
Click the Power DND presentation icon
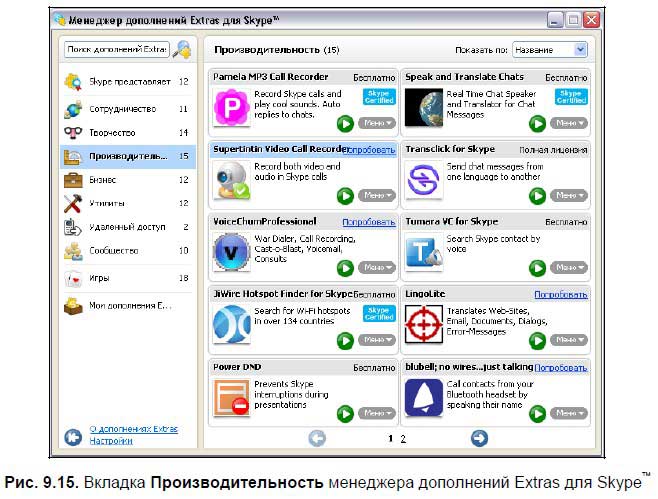[x=232, y=398]
